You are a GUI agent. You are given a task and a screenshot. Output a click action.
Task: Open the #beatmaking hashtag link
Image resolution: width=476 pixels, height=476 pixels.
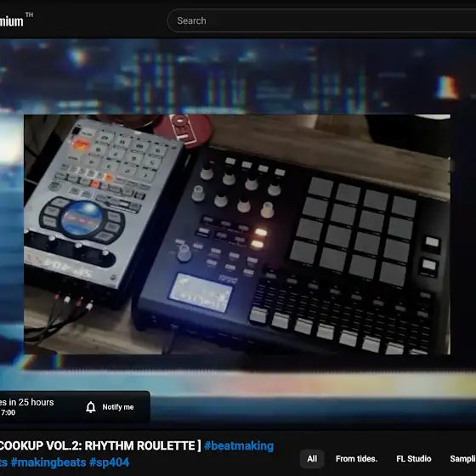pos(239,446)
